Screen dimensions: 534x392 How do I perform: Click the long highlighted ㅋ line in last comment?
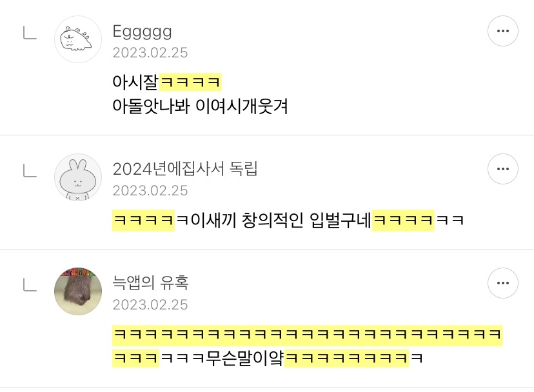coord(308,335)
